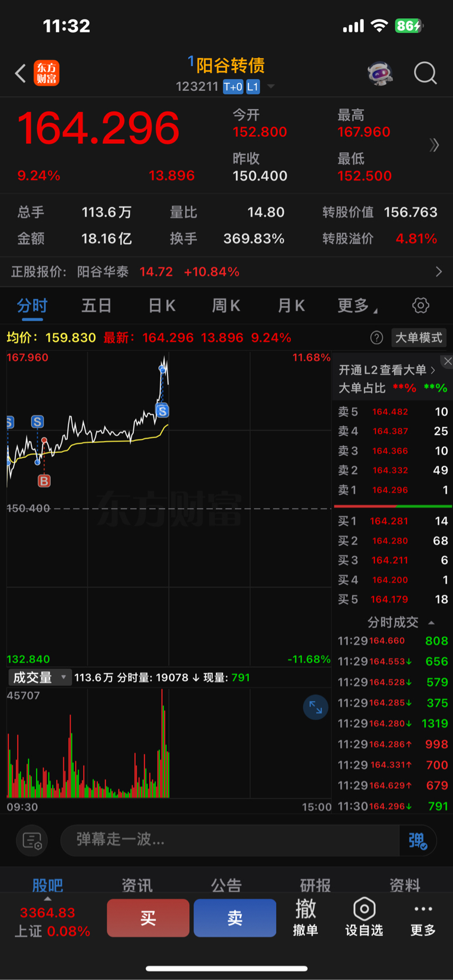The width and height of the screenshot is (453, 980).
Task: Switch to 周K chart tab
Action: pyautogui.click(x=226, y=305)
